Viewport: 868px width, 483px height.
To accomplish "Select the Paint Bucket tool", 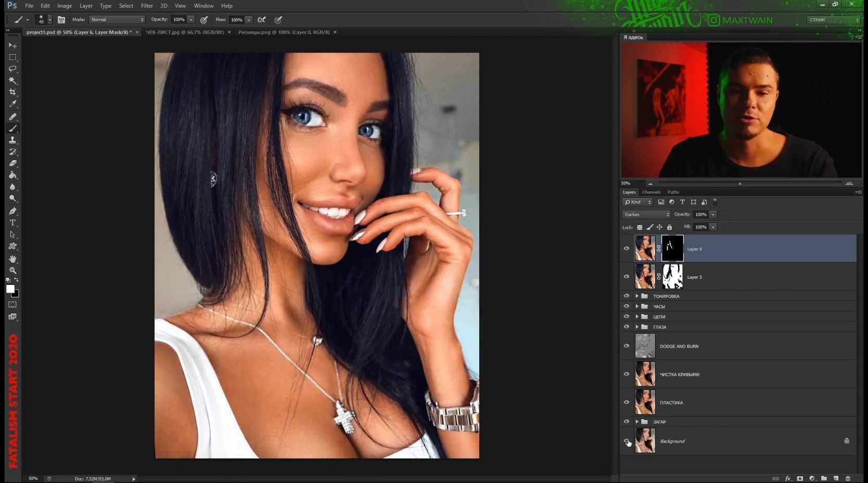I will pos(12,175).
